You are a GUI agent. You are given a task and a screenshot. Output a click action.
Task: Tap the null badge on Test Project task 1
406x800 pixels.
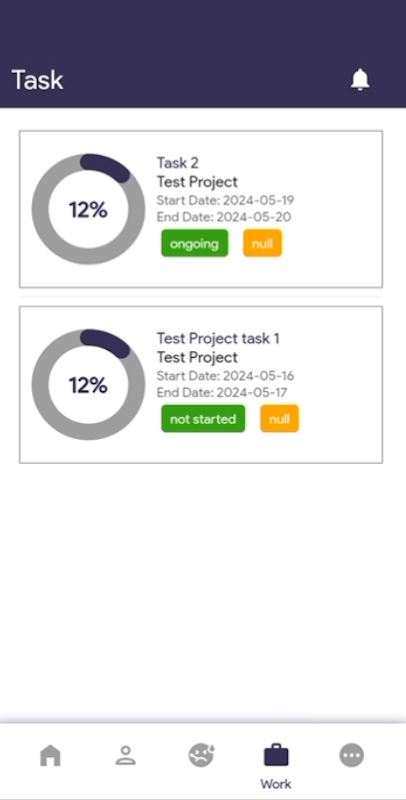[280, 419]
